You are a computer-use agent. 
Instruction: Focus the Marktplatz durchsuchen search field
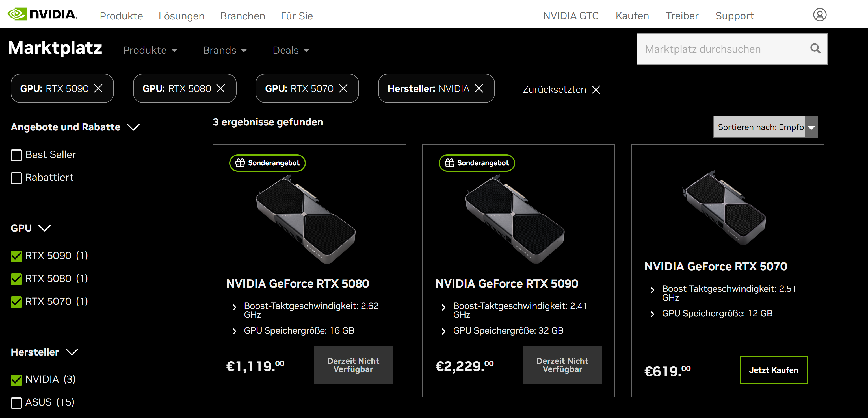click(721, 49)
